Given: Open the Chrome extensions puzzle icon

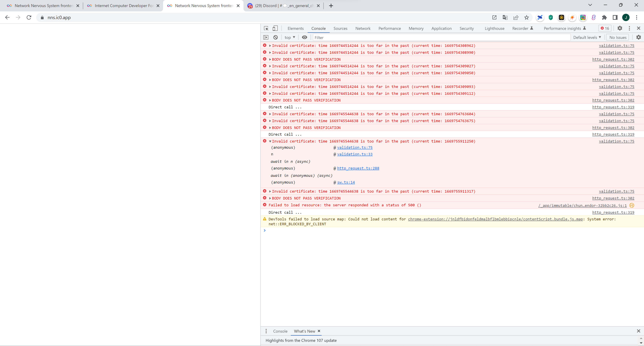Looking at the screenshot, I should [604, 17].
